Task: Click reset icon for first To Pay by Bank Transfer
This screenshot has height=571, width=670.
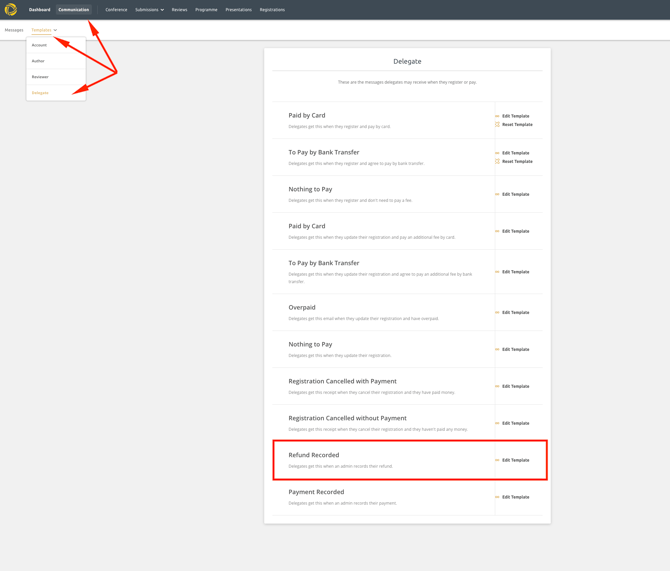Action: tap(497, 161)
